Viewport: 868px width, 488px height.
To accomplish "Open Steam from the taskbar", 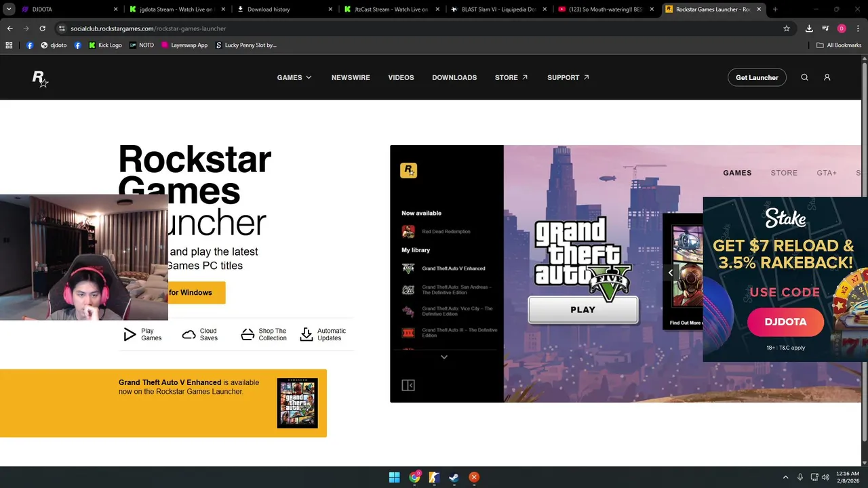I will click(454, 477).
